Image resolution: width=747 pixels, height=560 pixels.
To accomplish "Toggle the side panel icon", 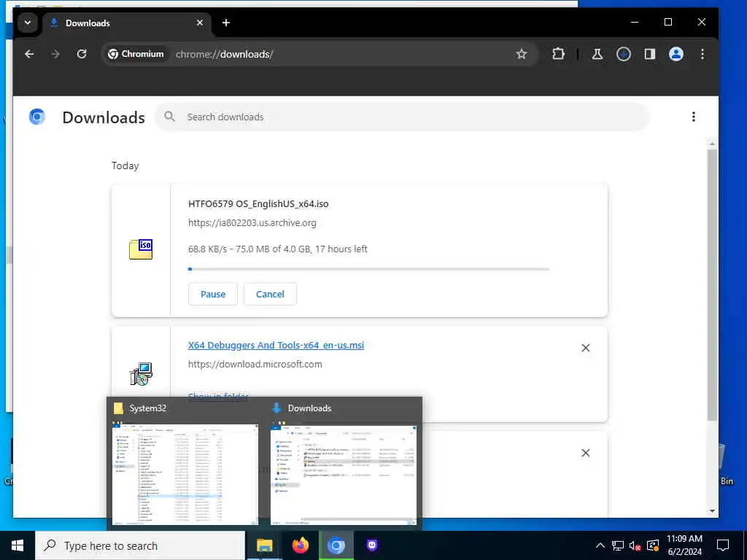I will pos(650,54).
